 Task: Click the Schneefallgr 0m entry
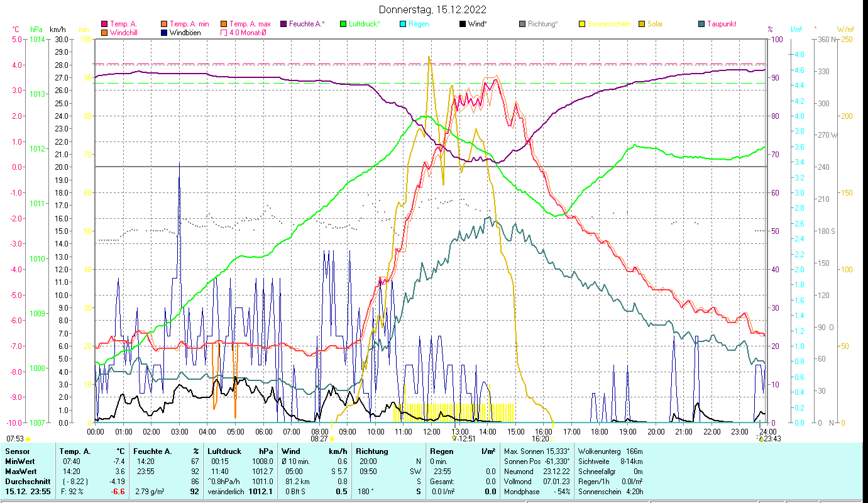click(x=610, y=472)
